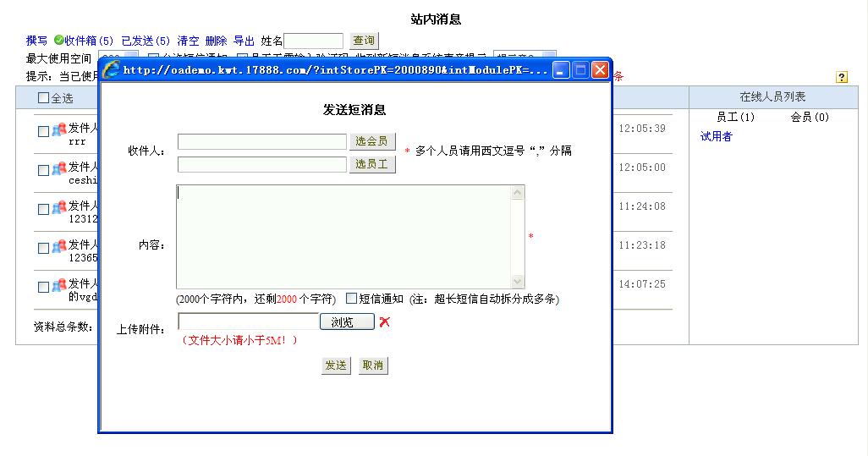Click the sender icon in the ceshi row
This screenshot has width=868, height=456.
[59, 168]
